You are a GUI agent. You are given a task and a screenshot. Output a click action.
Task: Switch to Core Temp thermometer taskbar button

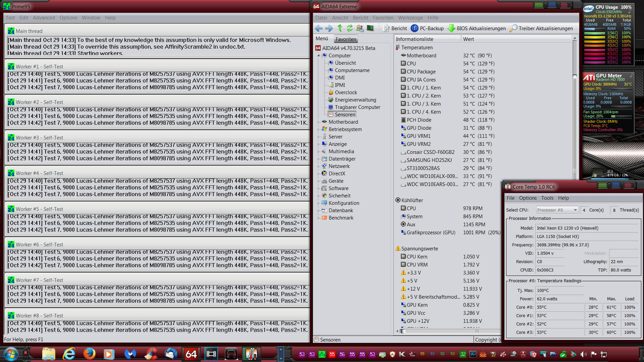(251, 354)
